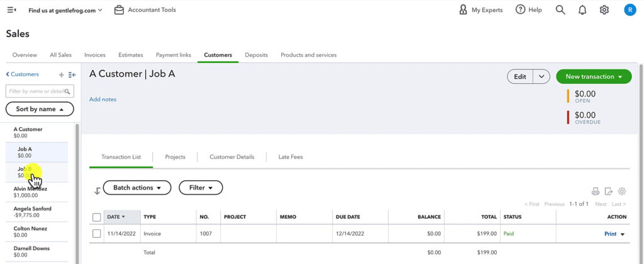This screenshot has width=644, height=264.
Task: Expand the Sort by name dropdown
Action: click(40, 109)
